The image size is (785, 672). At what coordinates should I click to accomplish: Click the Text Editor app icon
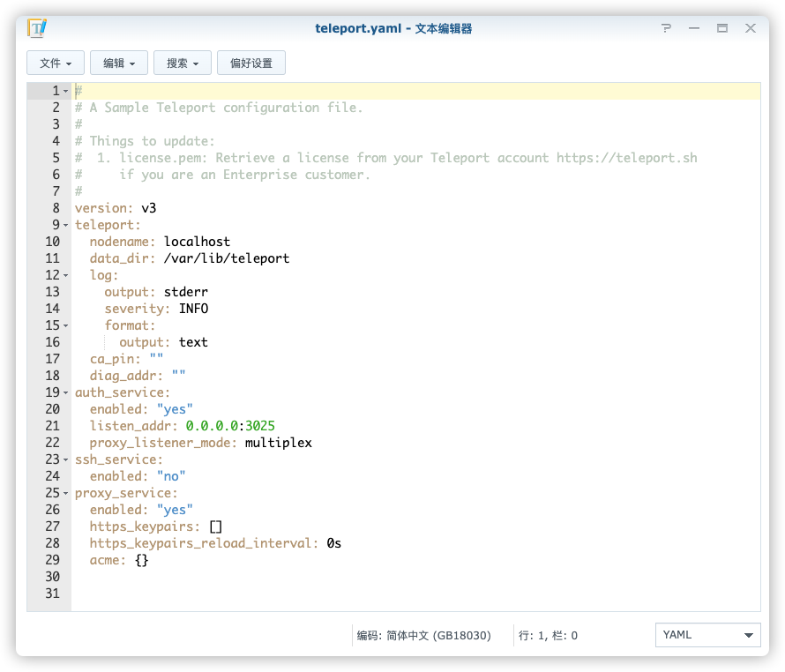pyautogui.click(x=37, y=28)
